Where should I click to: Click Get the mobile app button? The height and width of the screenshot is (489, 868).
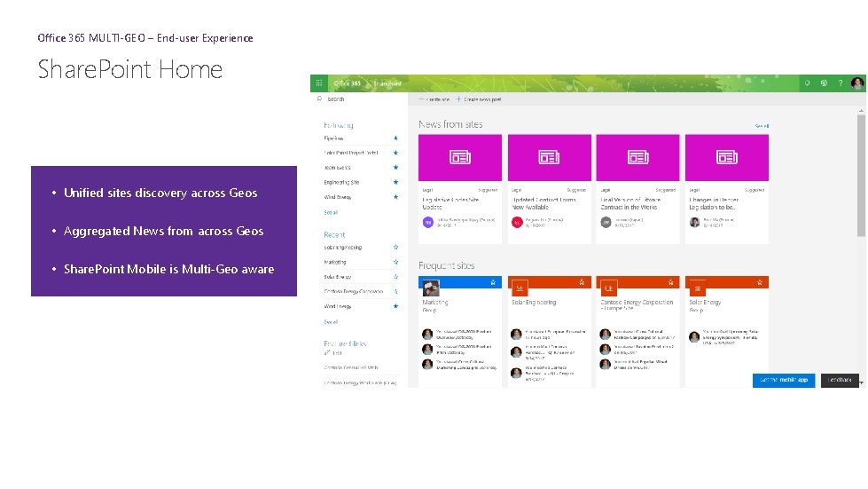783,380
